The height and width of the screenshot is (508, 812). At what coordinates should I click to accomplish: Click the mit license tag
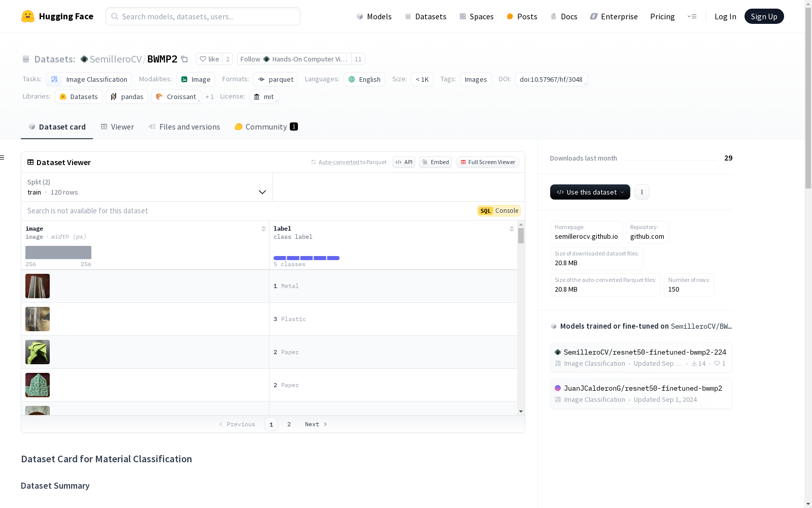(264, 97)
